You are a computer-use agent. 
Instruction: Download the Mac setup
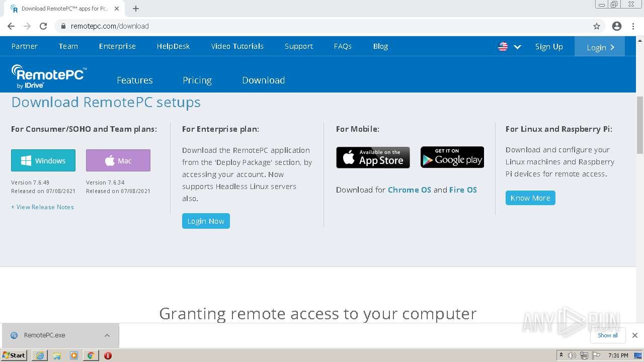click(118, 160)
